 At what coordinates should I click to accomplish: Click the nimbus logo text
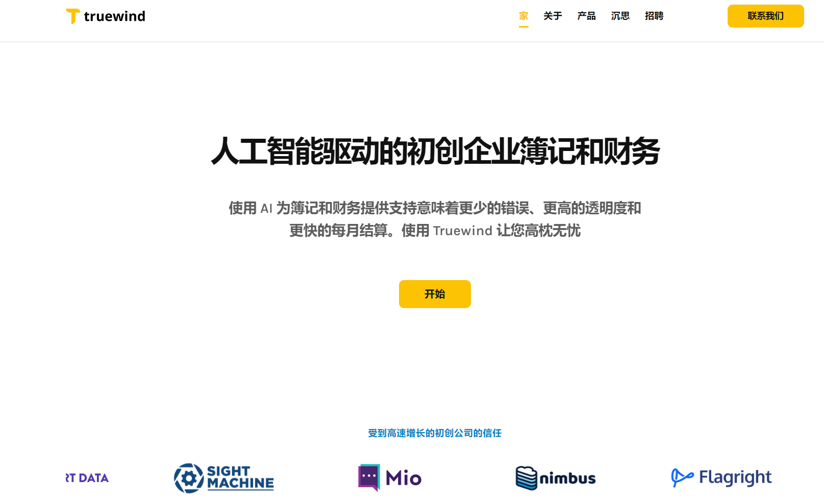tap(567, 478)
